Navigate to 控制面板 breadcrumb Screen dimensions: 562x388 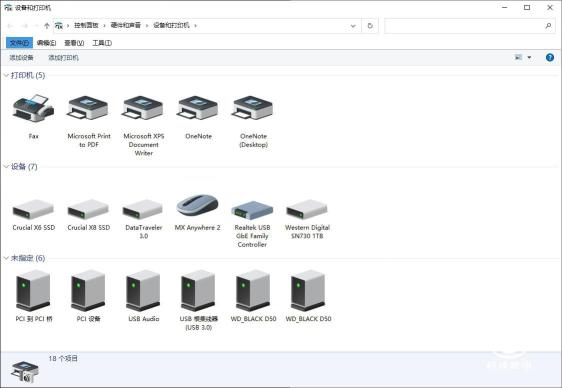point(86,25)
